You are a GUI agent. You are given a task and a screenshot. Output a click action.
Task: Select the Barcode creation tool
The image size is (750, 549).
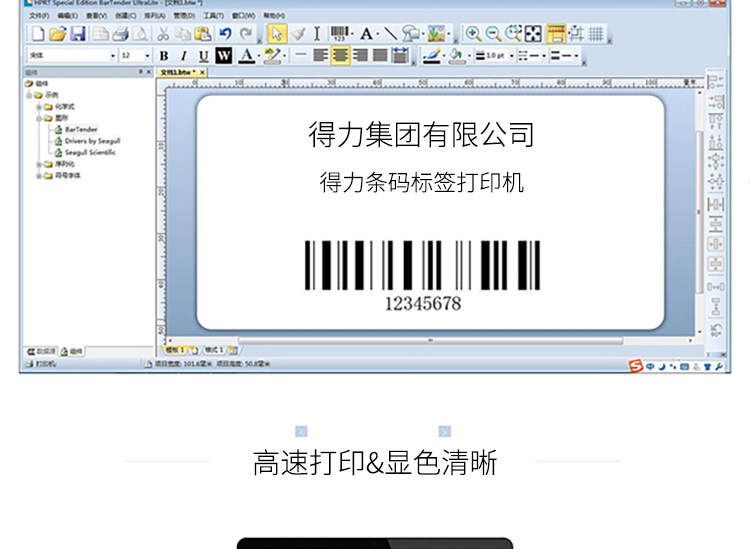pyautogui.click(x=340, y=33)
